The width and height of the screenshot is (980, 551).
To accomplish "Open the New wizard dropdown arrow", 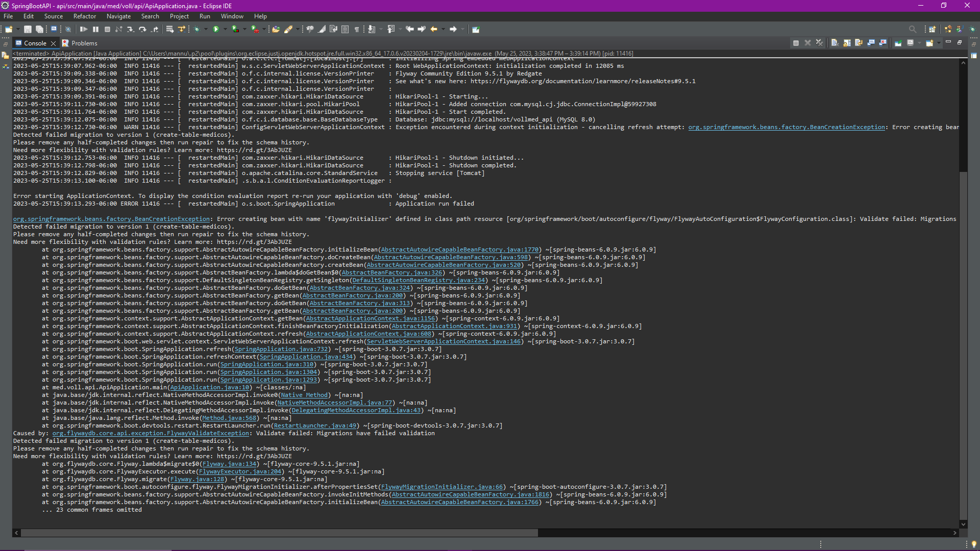I will (18, 29).
